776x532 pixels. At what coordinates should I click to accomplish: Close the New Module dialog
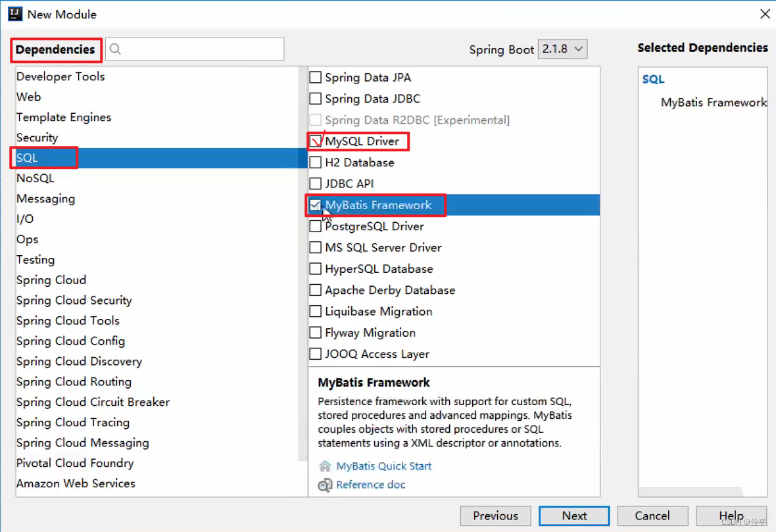click(x=765, y=14)
